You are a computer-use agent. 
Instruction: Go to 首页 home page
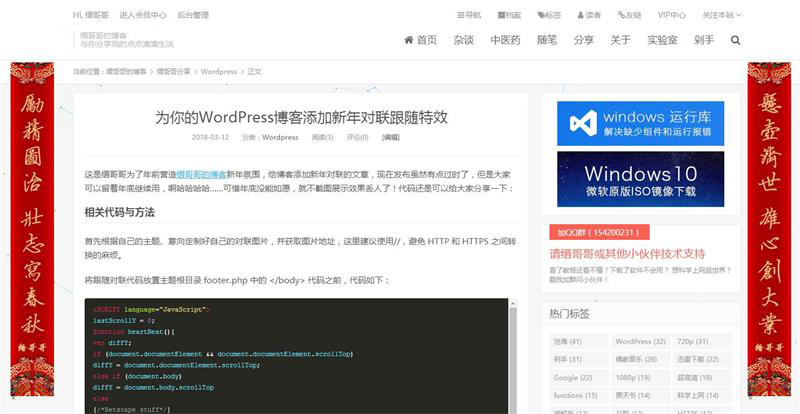(421, 40)
